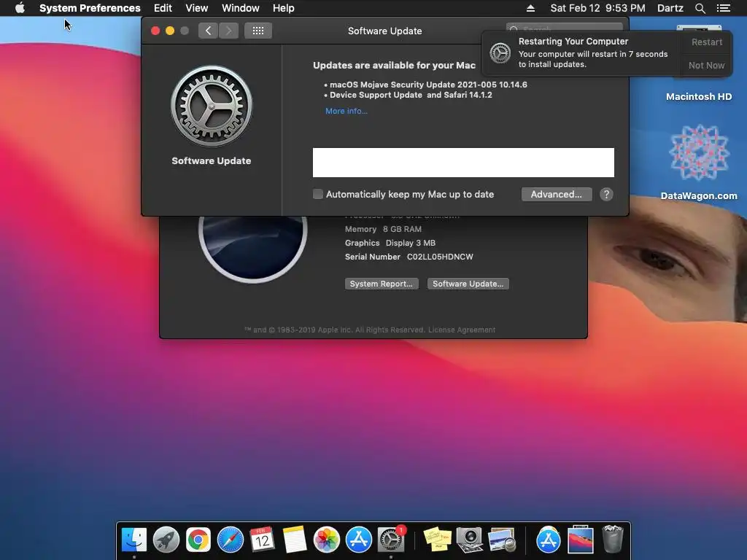Open the More info... link
The height and width of the screenshot is (560, 747).
click(347, 111)
